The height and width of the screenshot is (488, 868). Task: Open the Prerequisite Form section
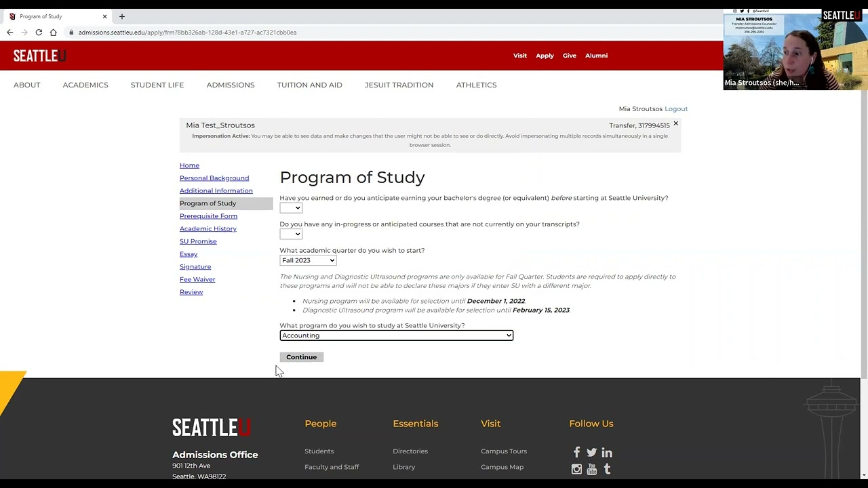(x=208, y=216)
